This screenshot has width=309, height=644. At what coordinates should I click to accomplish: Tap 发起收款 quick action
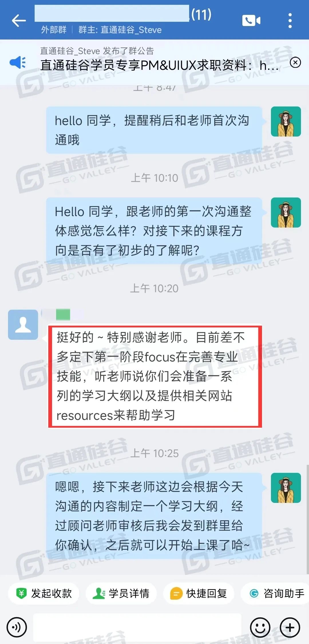(x=44, y=593)
